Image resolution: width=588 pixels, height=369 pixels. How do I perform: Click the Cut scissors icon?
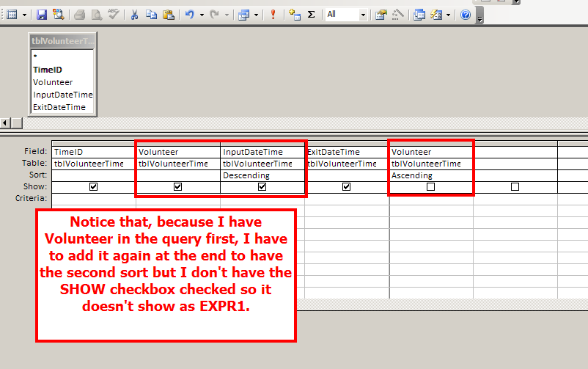click(x=134, y=15)
